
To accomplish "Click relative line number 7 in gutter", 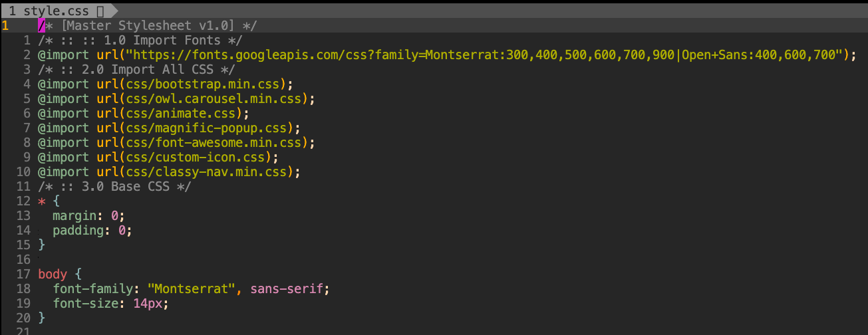I will [x=27, y=128].
